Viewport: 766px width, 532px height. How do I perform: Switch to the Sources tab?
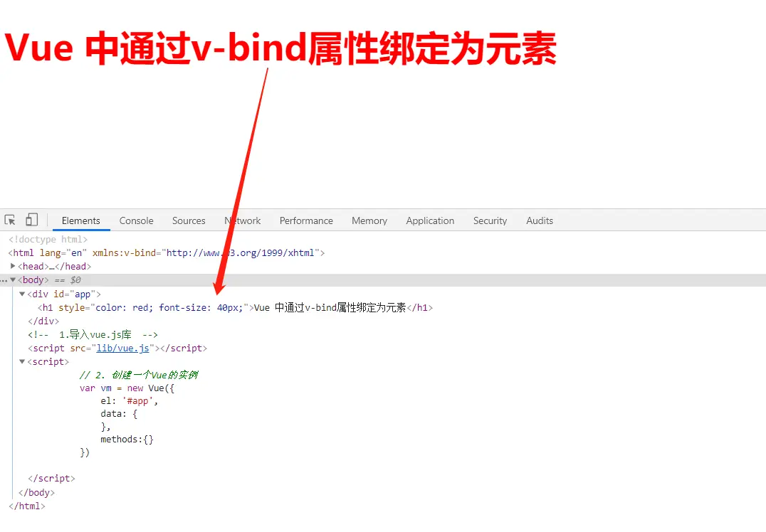point(189,220)
